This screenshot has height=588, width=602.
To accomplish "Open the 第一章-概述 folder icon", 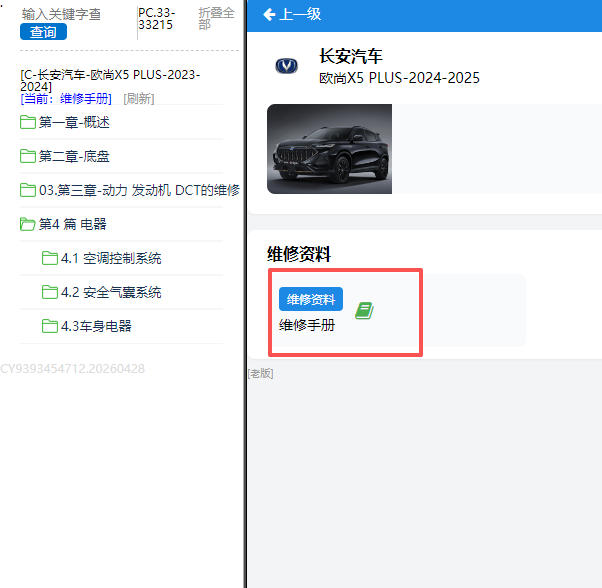I will click(x=28, y=122).
